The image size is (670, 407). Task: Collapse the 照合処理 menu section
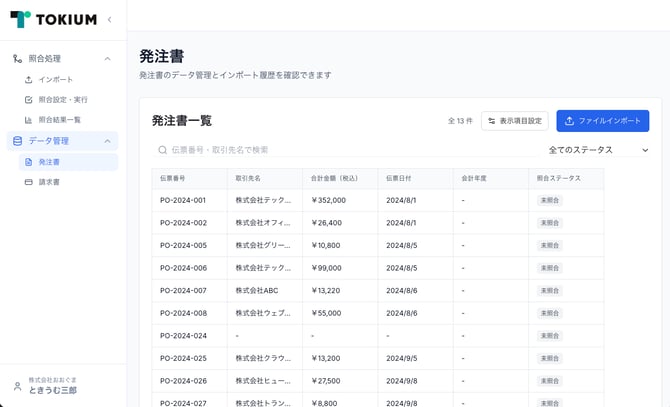point(107,59)
